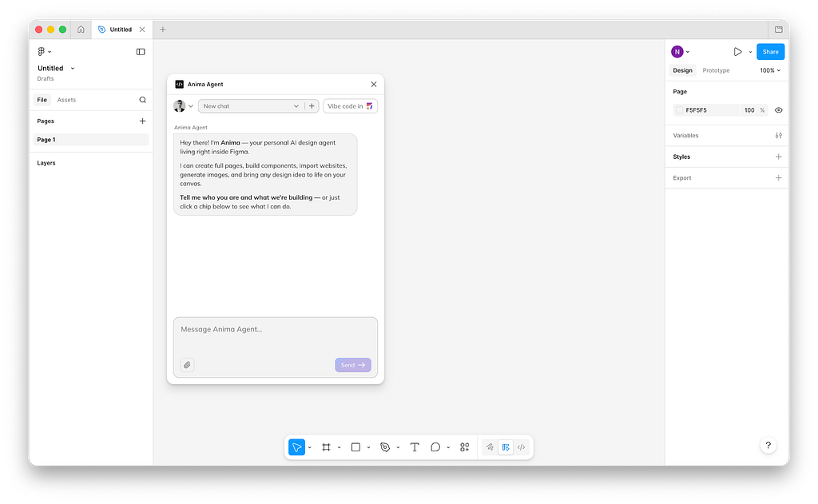
Task: Toggle page background visibility eye icon
Action: [778, 110]
